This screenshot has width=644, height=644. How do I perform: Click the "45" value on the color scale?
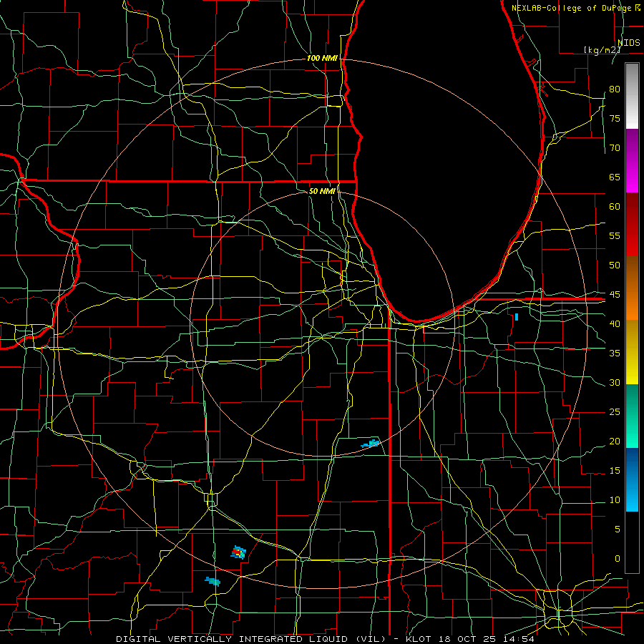click(x=615, y=295)
